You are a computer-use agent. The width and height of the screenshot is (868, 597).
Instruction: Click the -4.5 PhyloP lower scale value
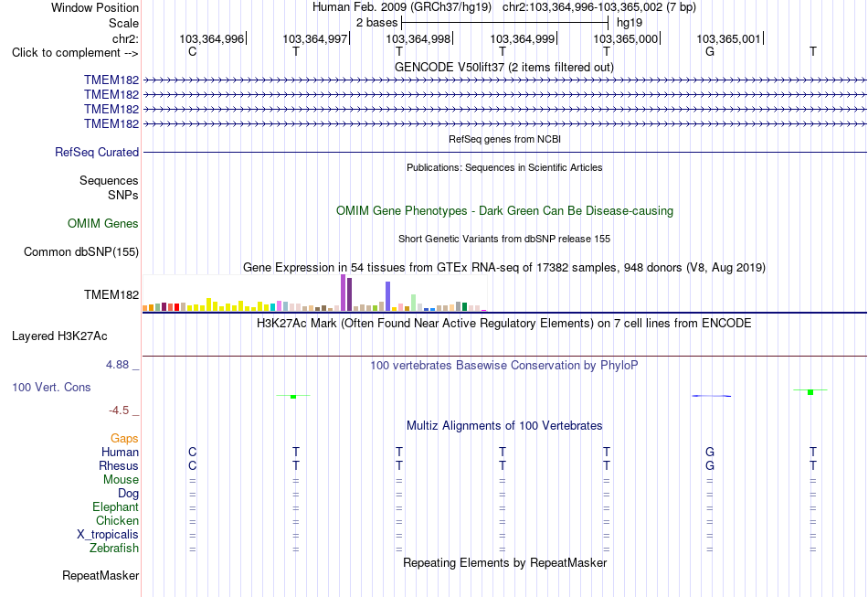click(119, 410)
